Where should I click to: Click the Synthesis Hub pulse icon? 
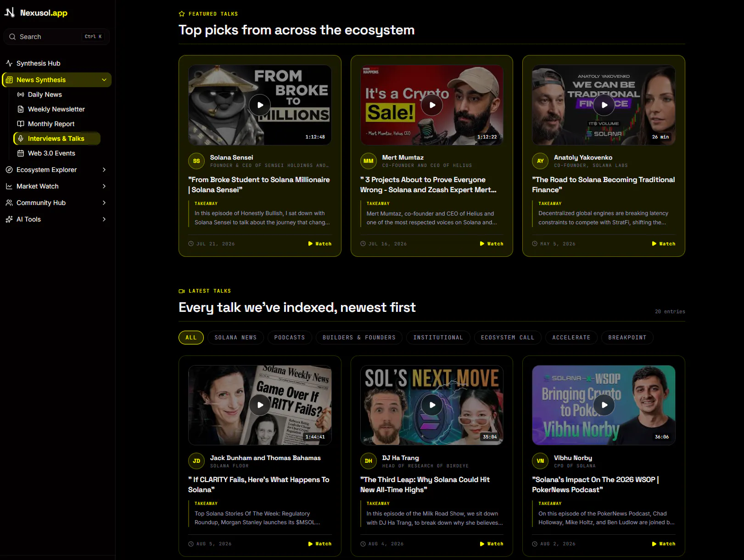[9, 63]
